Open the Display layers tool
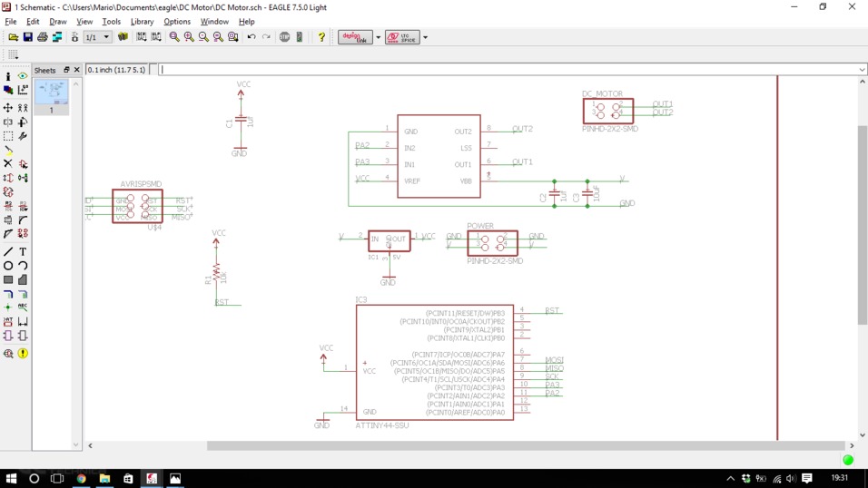Image resolution: width=868 pixels, height=488 pixels. (x=8, y=90)
